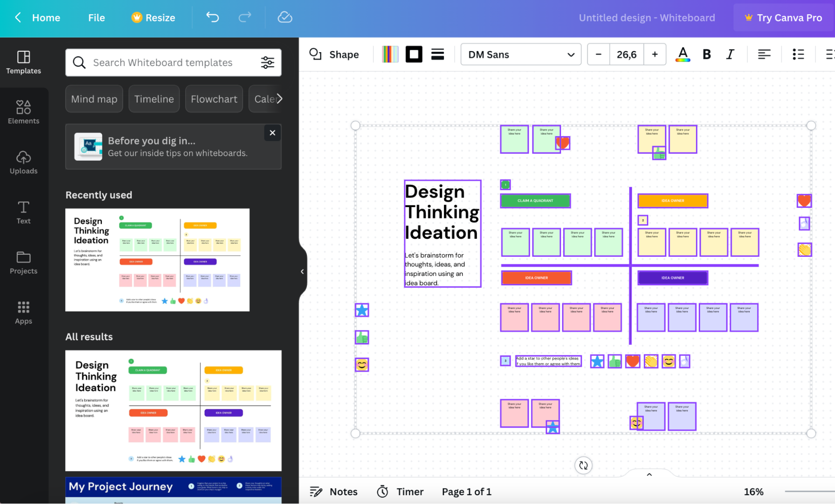Show more category chips with arrow
This screenshot has height=504, width=835.
point(279,99)
